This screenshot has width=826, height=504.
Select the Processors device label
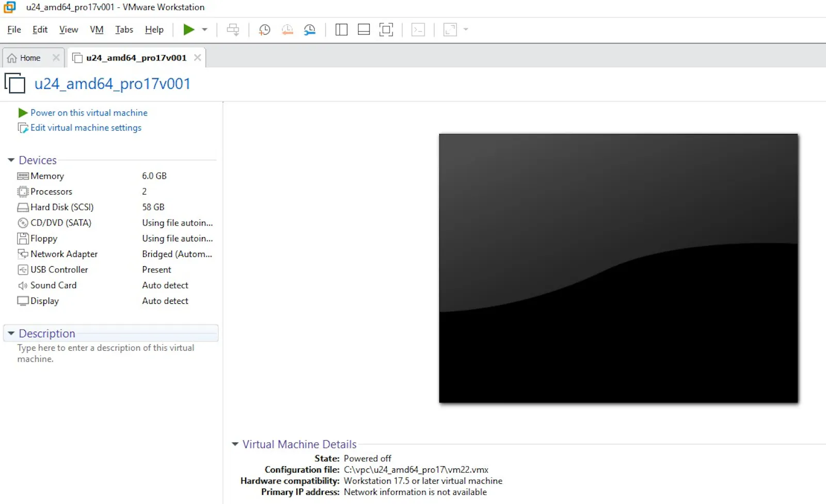click(51, 191)
